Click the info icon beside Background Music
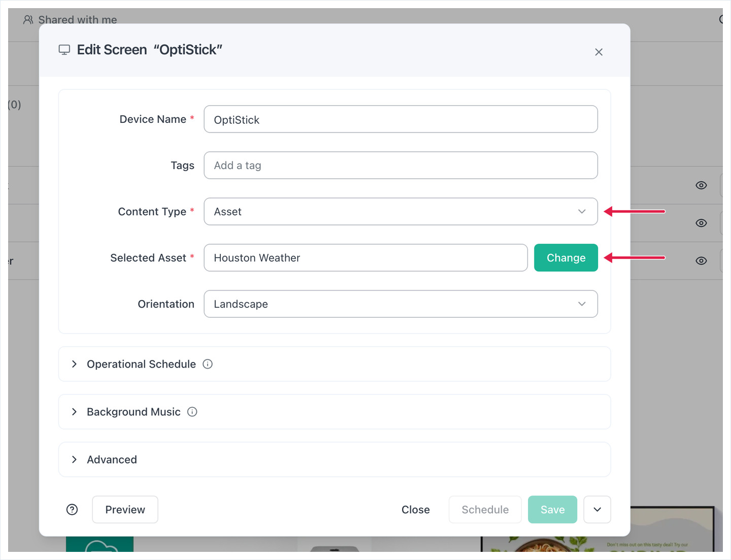 (x=192, y=412)
